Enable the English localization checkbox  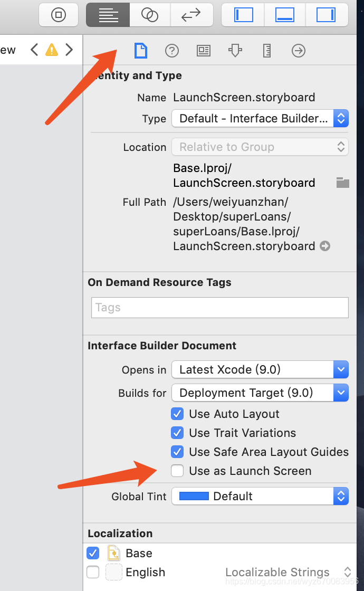[93, 572]
